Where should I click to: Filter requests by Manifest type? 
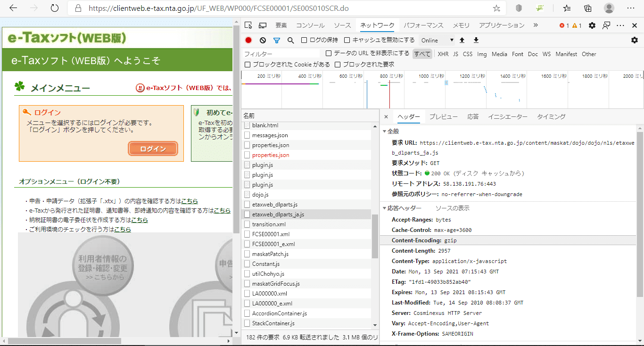point(566,54)
